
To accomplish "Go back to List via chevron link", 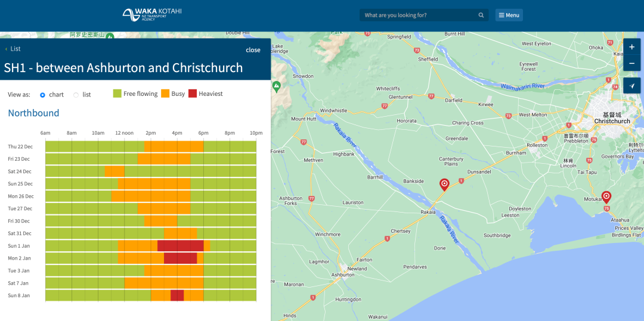I will (x=13, y=49).
